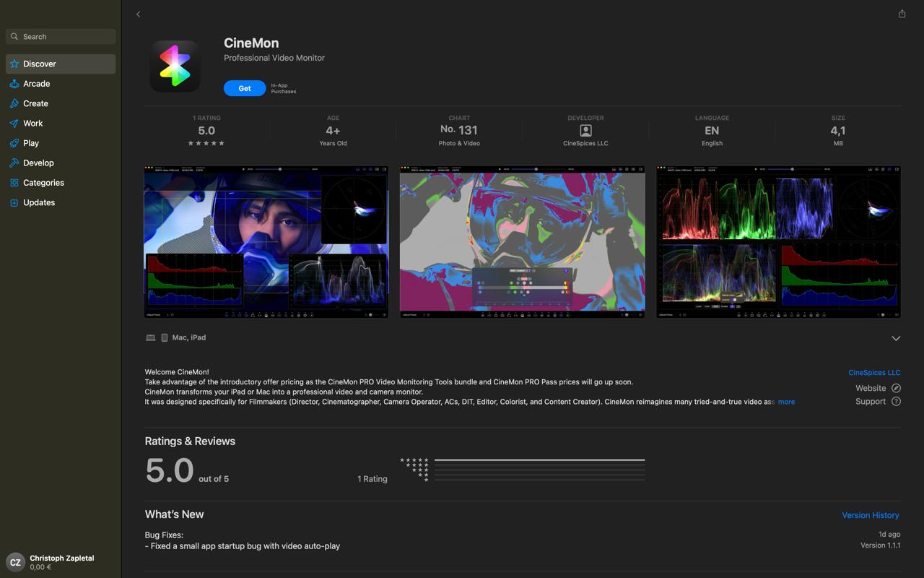
Task: Expand the description with the more link
Action: pos(786,402)
